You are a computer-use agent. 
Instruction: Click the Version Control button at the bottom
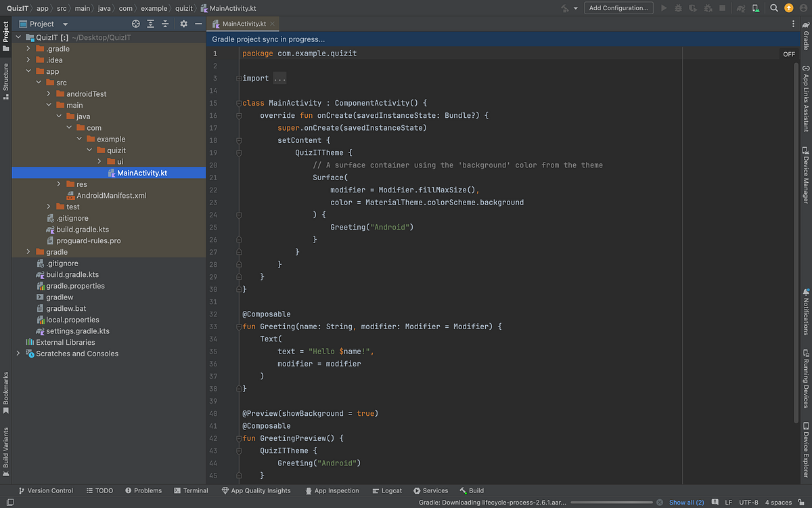[47, 490]
